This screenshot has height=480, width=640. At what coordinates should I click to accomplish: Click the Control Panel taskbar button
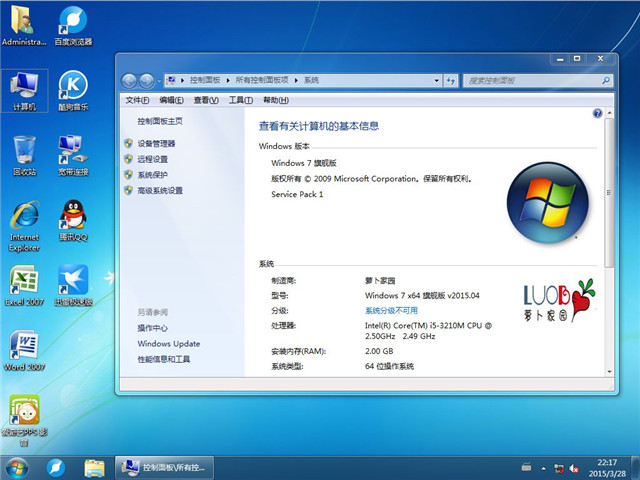164,468
